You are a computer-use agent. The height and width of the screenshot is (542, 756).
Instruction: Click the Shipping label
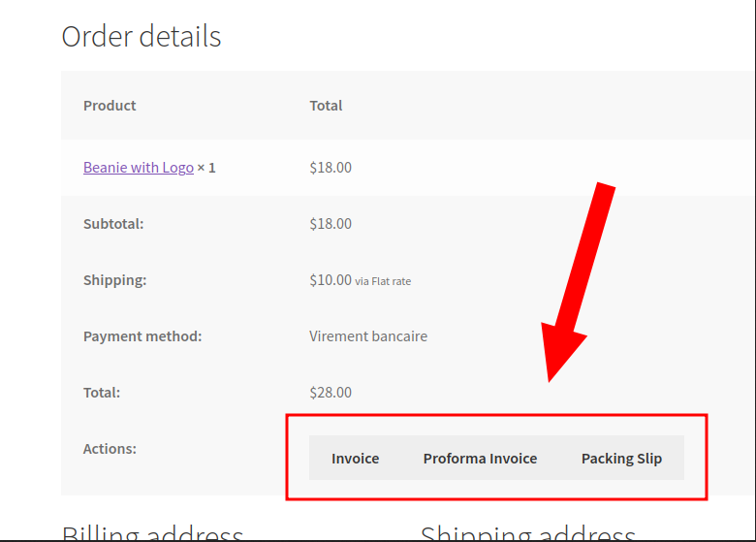(114, 280)
